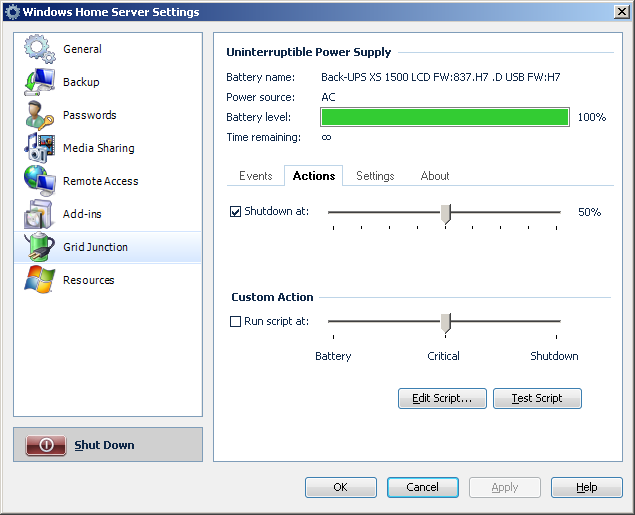635x515 pixels.
Task: Open the Resources settings page
Action: tap(108, 280)
